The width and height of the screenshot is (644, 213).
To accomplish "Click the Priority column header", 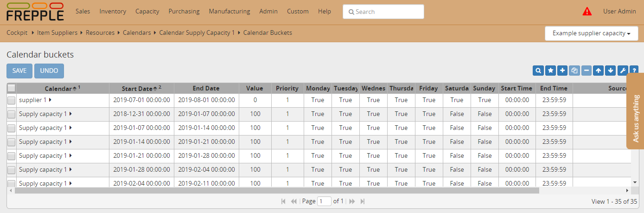I will coord(287,88).
